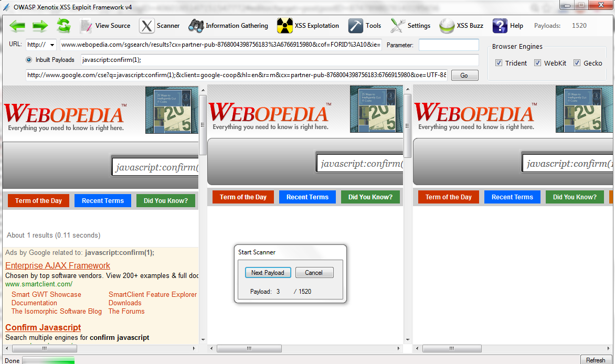Open Information Gathering binoculars icon

196,26
